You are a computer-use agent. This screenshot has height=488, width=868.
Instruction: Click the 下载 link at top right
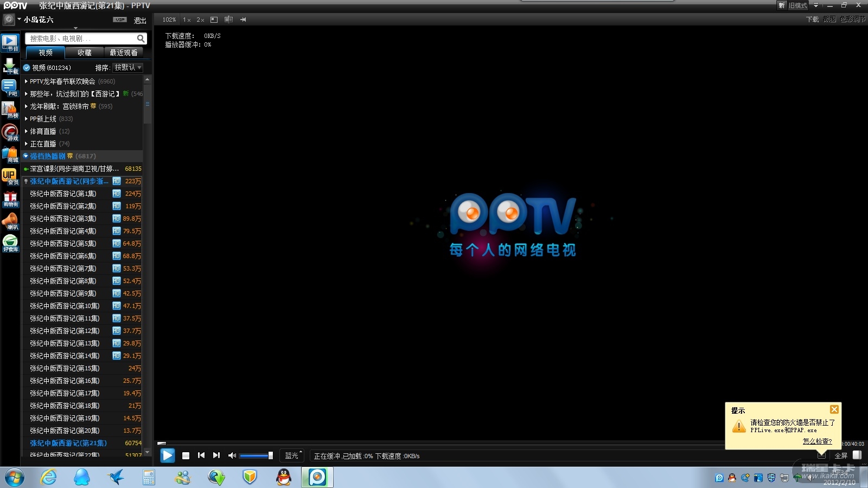pyautogui.click(x=812, y=20)
